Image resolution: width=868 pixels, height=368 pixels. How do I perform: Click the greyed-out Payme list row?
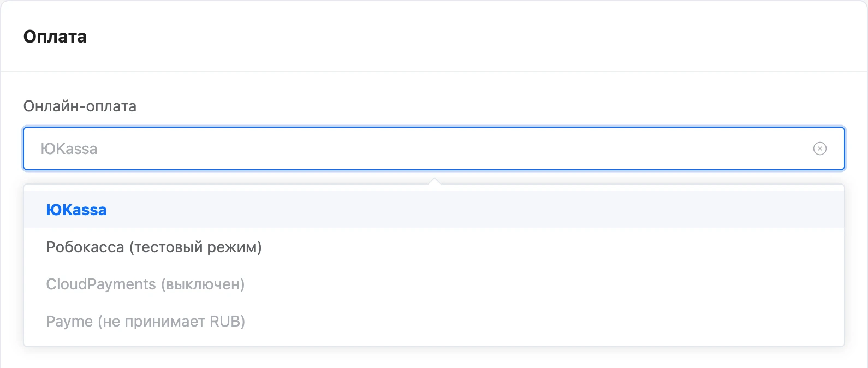point(434,321)
